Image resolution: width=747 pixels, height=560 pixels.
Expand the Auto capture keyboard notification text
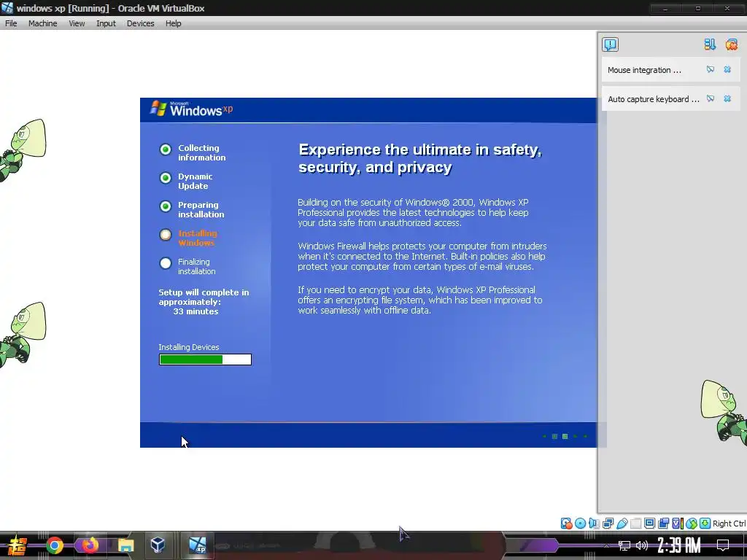[653, 99]
